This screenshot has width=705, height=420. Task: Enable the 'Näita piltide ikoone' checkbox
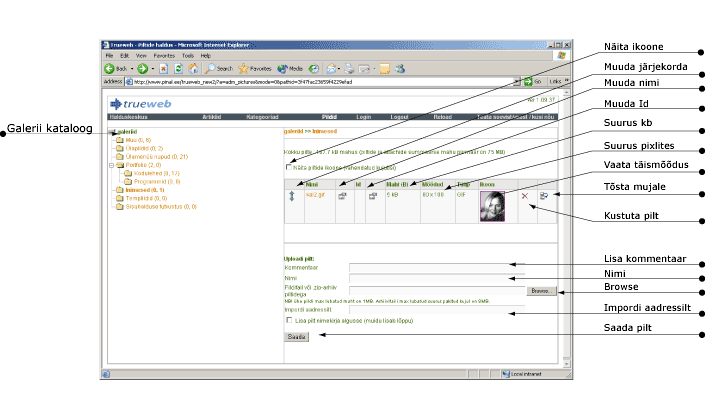pos(288,167)
